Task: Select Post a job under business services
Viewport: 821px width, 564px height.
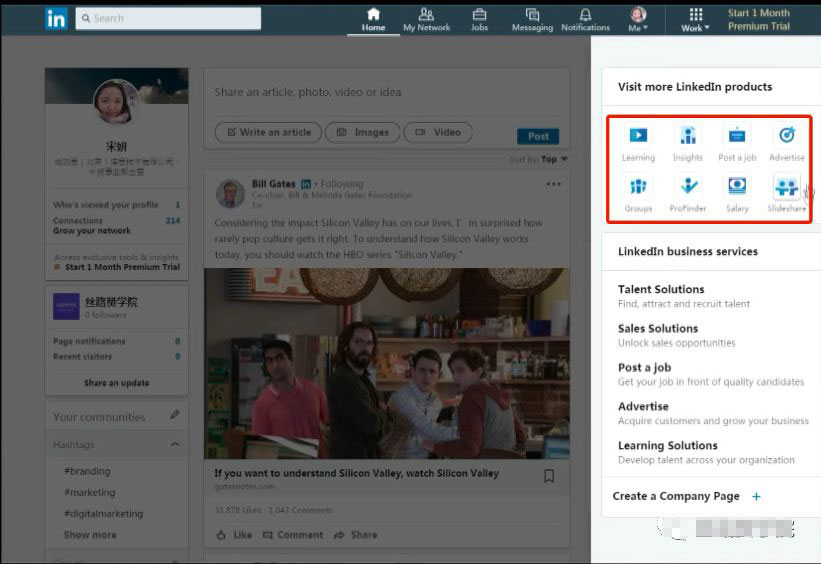Action: click(x=711, y=374)
